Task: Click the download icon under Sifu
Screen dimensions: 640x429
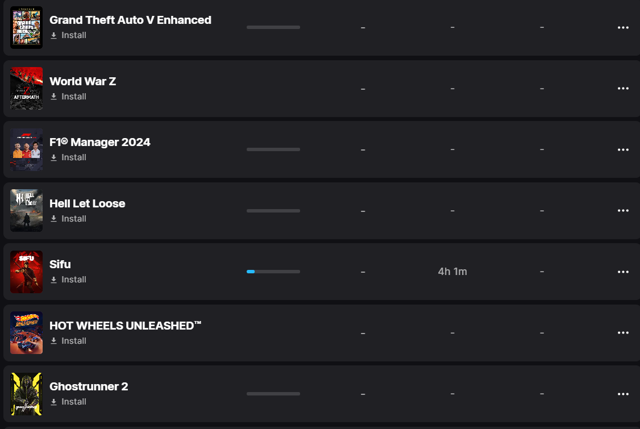Action: (x=53, y=280)
